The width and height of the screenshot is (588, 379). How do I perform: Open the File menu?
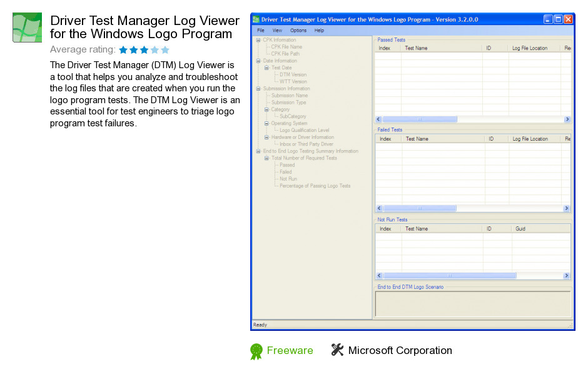[261, 31]
